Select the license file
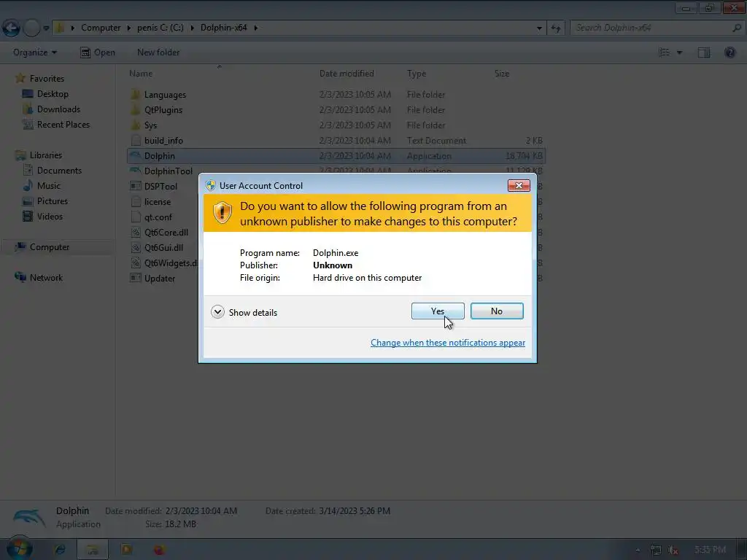The width and height of the screenshot is (747, 560). point(151,201)
